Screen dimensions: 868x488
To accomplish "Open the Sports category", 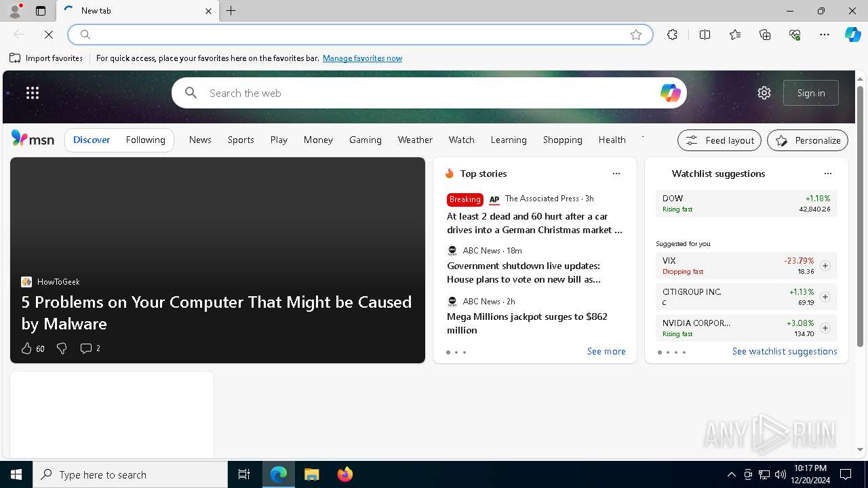I will 241,140.
